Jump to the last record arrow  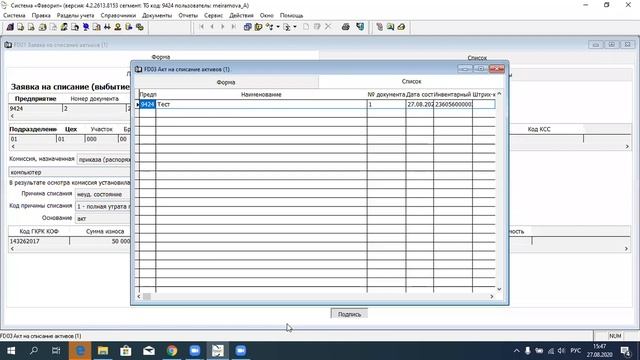tap(233, 27)
